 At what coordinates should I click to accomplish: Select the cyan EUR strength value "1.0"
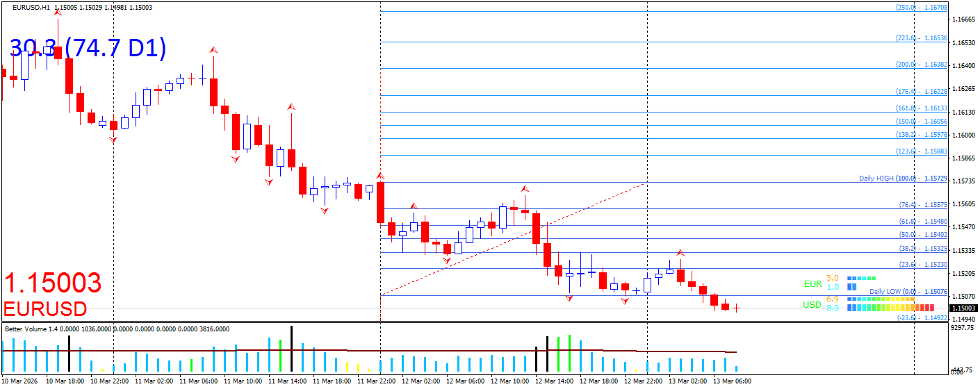point(833,287)
